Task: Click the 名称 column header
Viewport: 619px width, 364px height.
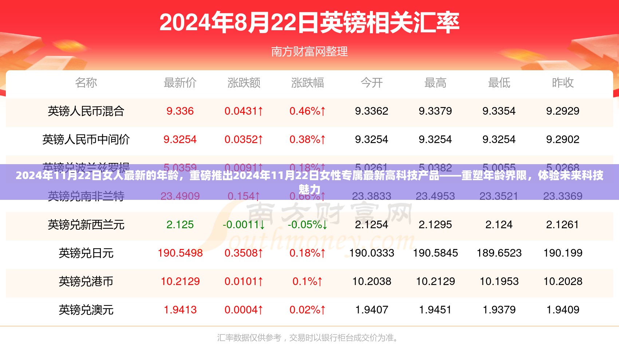Action: click(x=86, y=83)
